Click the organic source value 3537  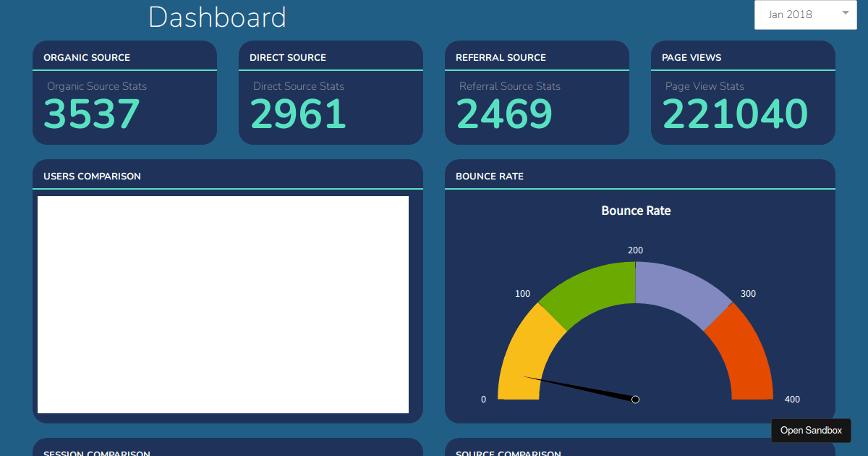coord(92,114)
